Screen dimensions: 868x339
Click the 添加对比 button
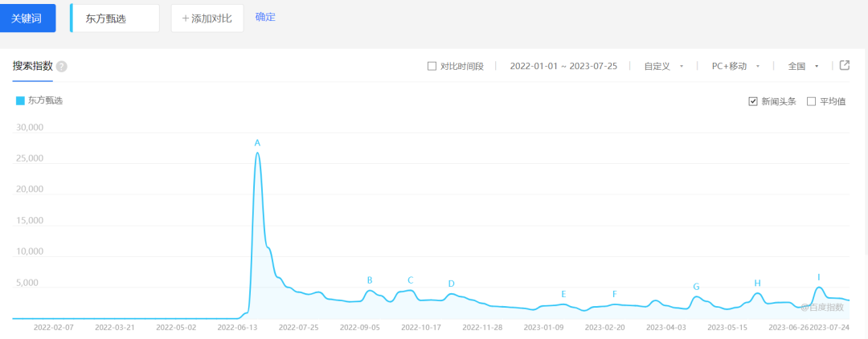(207, 18)
